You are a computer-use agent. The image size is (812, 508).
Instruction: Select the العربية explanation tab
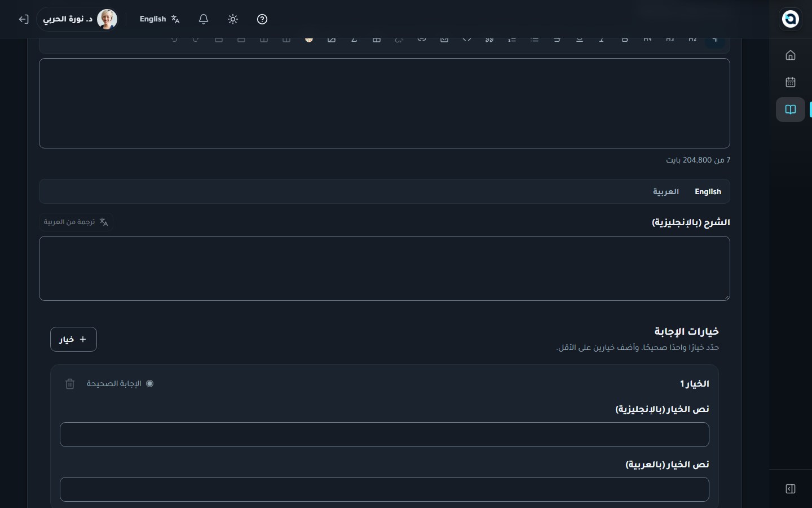point(666,192)
